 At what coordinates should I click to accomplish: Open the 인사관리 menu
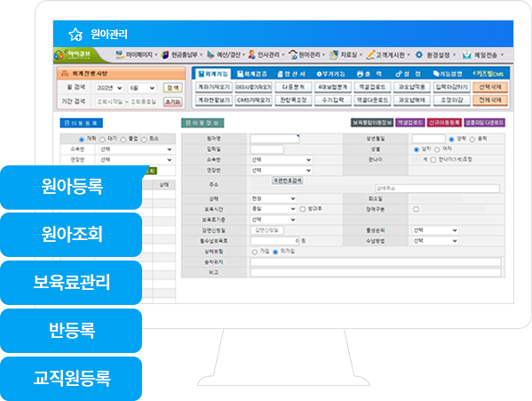pyautogui.click(x=266, y=54)
